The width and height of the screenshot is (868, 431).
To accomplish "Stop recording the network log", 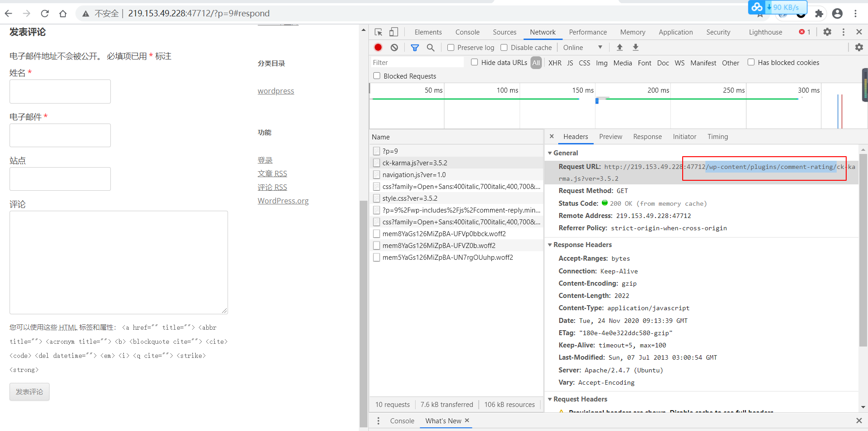I will coord(378,47).
